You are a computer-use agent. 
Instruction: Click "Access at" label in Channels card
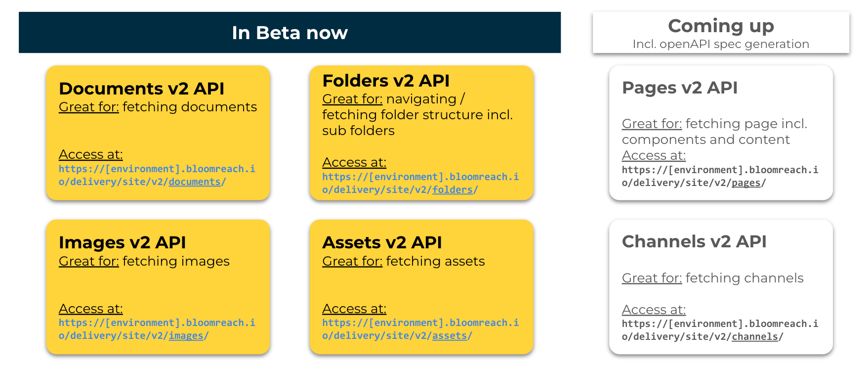click(x=653, y=310)
